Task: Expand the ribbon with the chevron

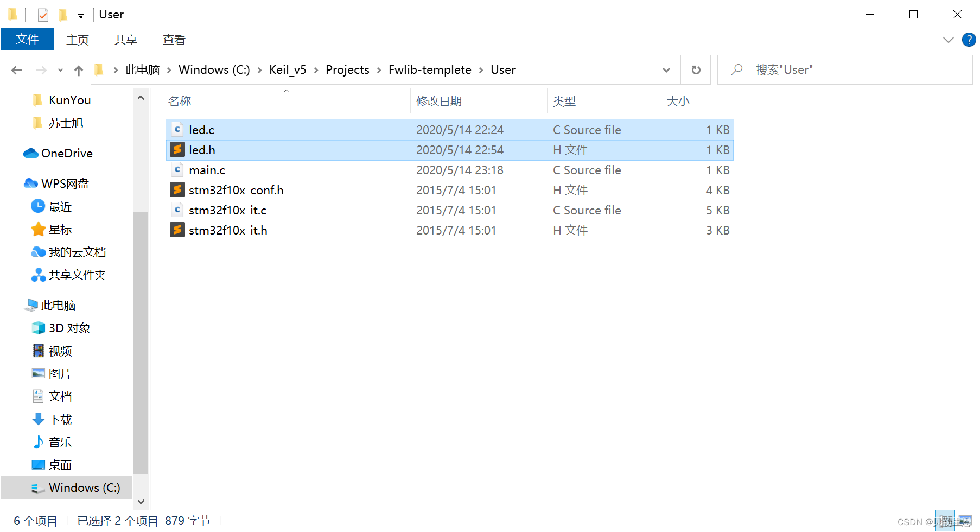Action: pyautogui.click(x=948, y=40)
